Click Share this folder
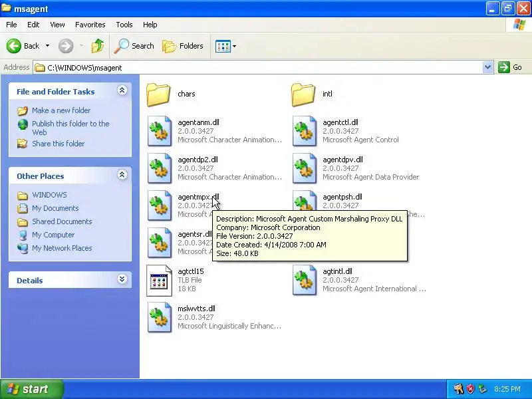The image size is (532, 399). pos(58,144)
